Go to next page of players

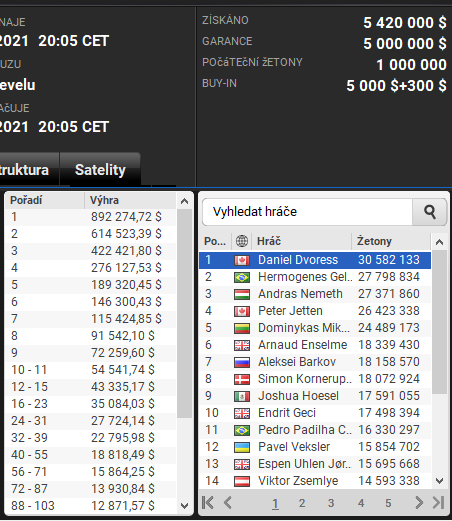pos(418,503)
